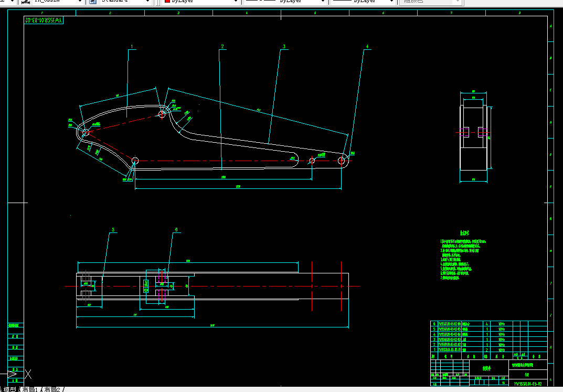Image resolution: width=563 pixels, height=392 pixels.
Task: Switch to the 模型 model tab
Action: tap(9, 389)
